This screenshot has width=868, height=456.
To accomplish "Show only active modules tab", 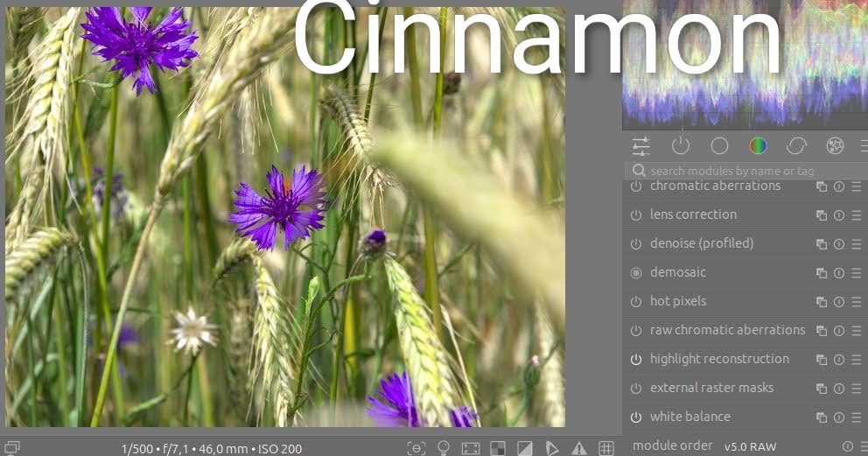I will coord(681,146).
